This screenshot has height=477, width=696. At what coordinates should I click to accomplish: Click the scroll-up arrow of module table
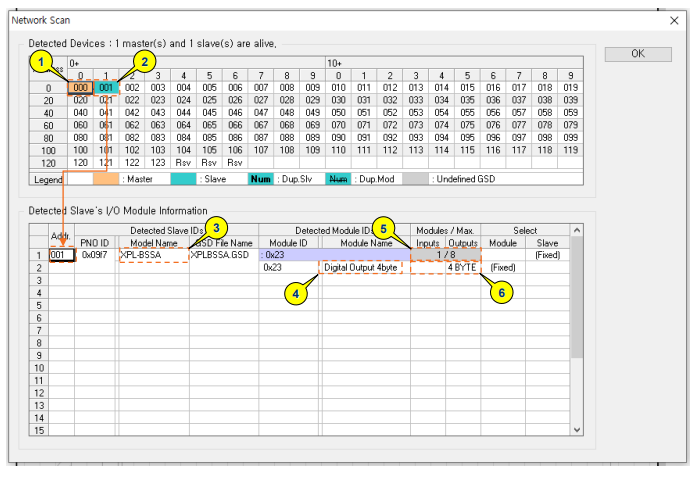[x=576, y=243]
